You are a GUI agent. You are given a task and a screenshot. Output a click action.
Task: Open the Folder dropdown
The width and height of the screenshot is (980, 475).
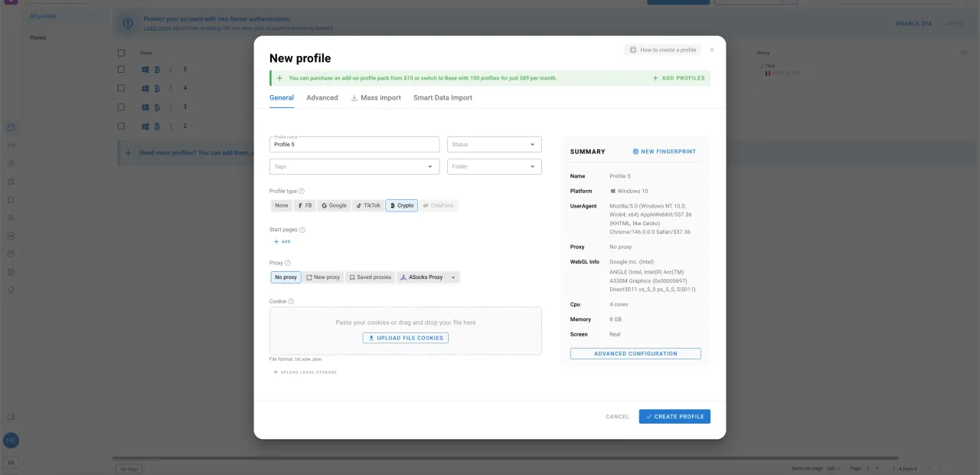(494, 166)
